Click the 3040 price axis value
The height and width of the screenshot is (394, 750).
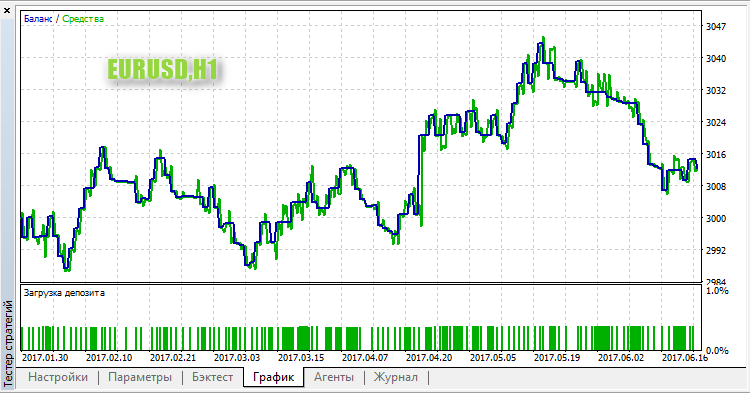coord(716,58)
